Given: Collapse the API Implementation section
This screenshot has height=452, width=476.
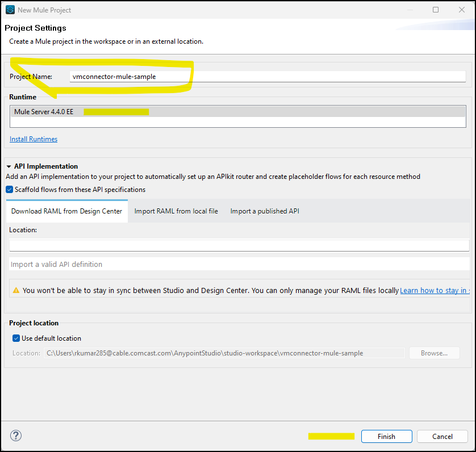Looking at the screenshot, I should tap(9, 166).
